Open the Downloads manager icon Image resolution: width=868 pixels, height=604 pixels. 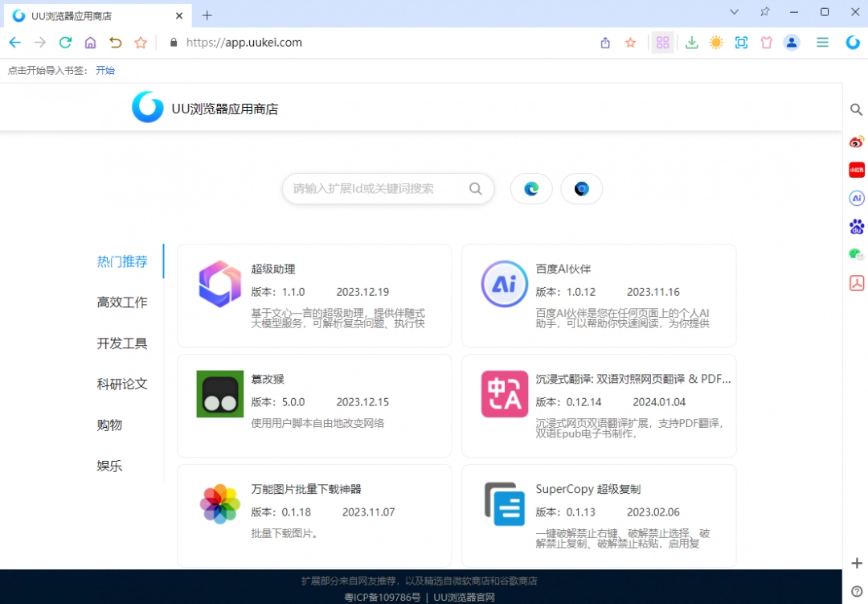[x=691, y=43]
